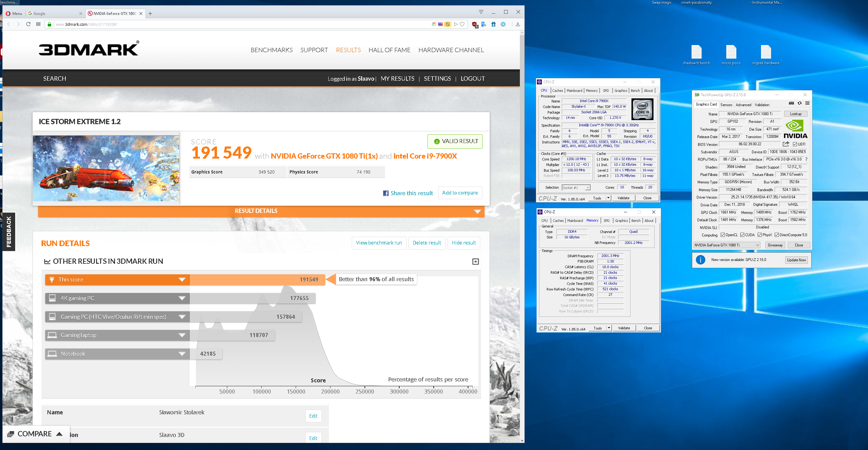Click the flag icon in address bar
The image size is (868, 450).
tap(441, 24)
